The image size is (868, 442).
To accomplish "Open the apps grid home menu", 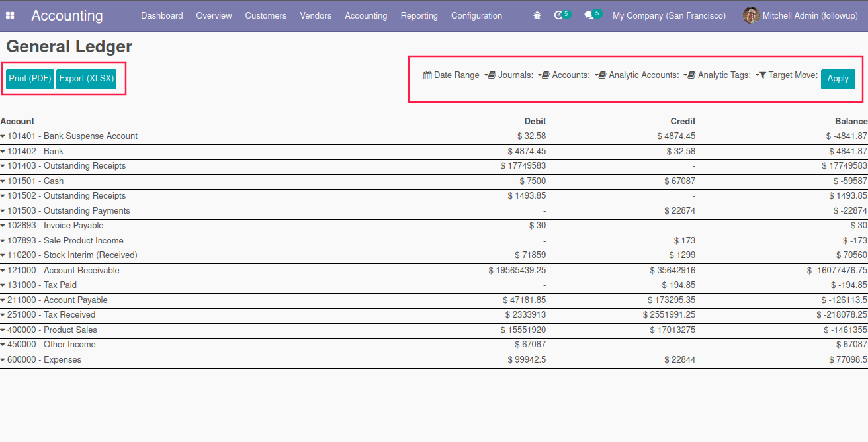I will click(11, 15).
